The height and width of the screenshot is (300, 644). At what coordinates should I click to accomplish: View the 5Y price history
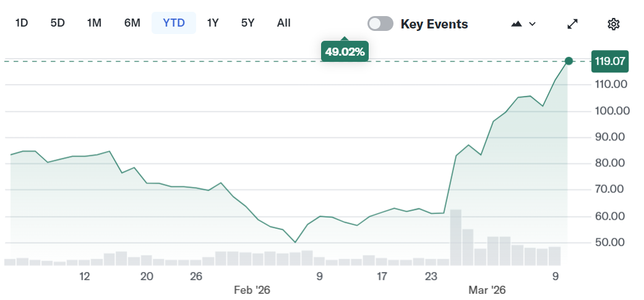(247, 23)
